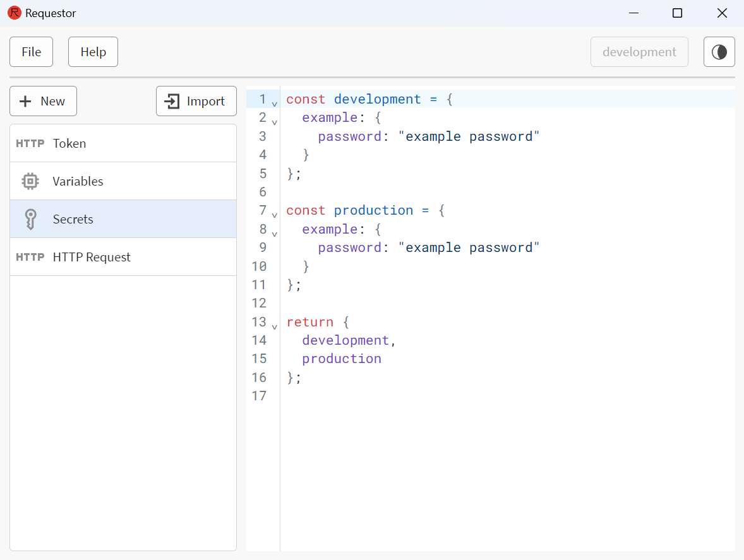This screenshot has width=744, height=560.
Task: Collapse the example block on line 2
Action: (x=274, y=121)
